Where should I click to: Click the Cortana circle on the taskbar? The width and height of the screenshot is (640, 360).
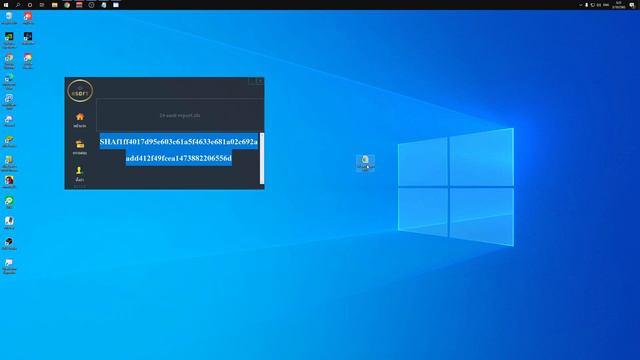[x=30, y=5]
